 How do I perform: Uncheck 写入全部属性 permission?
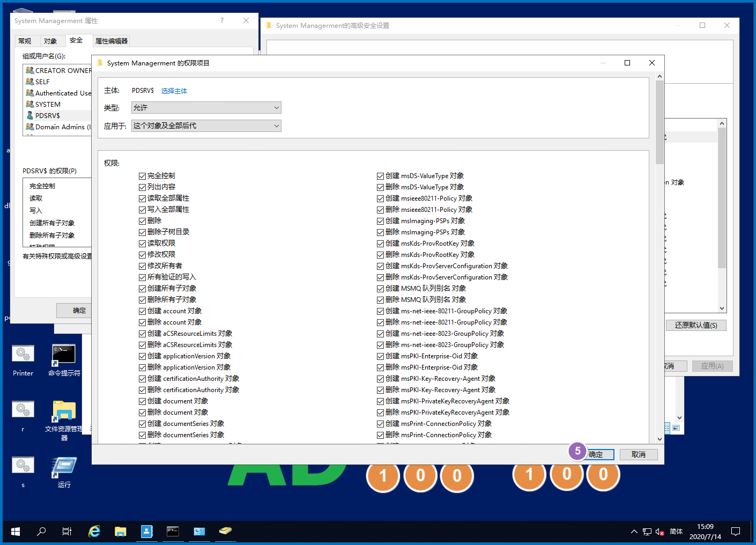[x=142, y=210]
